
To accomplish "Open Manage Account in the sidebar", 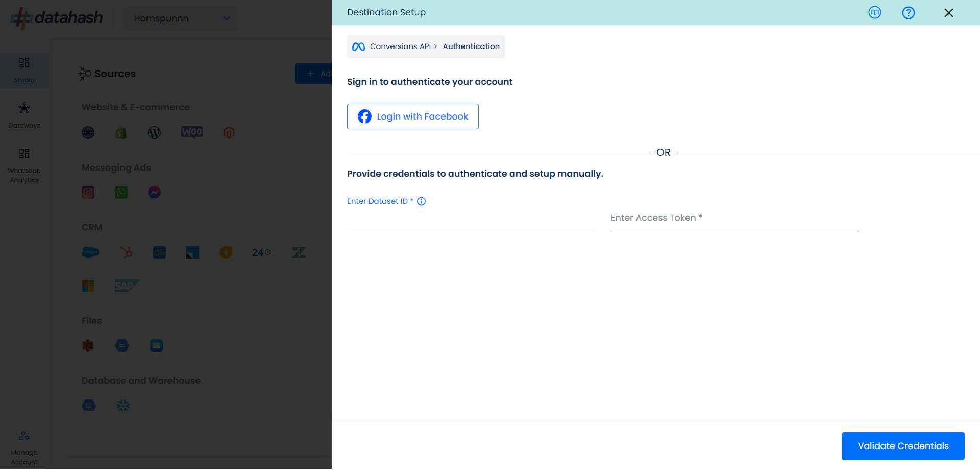I will click(x=24, y=448).
